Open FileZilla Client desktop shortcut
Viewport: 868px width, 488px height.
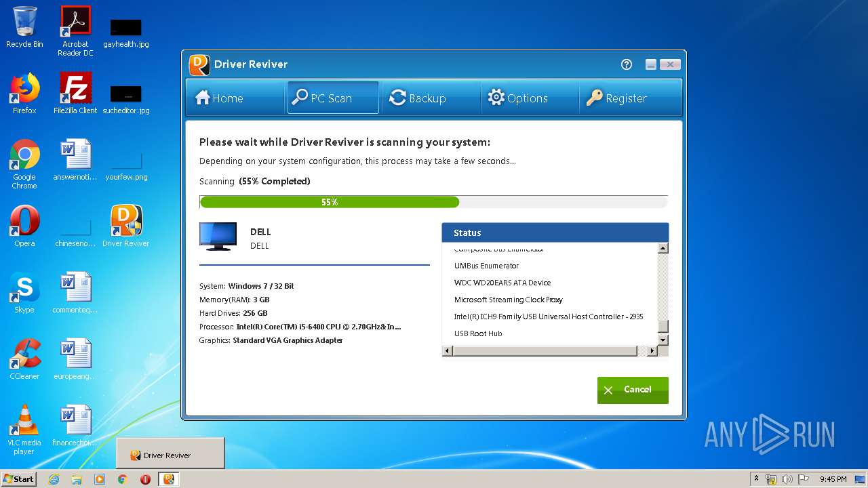(x=75, y=93)
